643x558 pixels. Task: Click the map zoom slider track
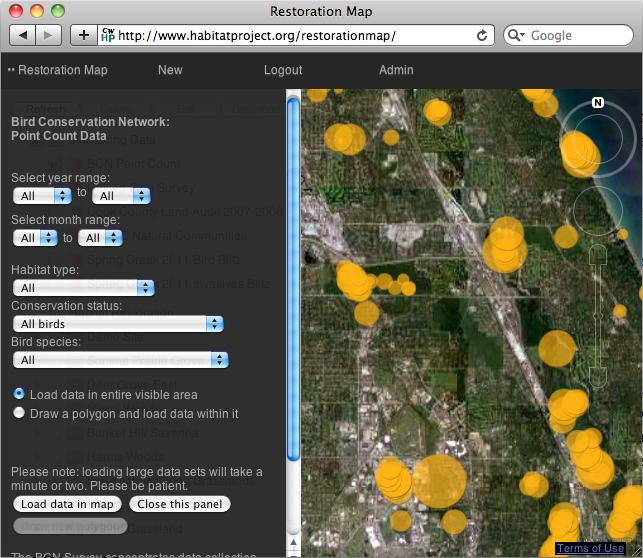(x=597, y=316)
